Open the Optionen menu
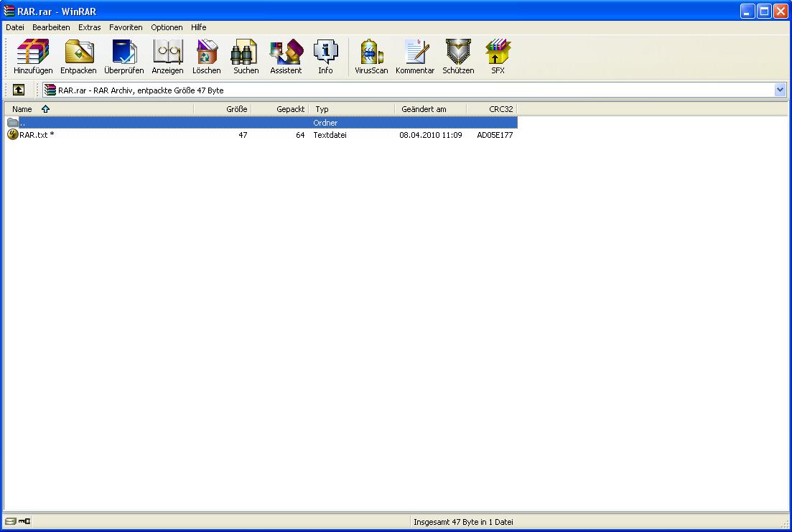Viewport: 792px width, 532px height. coord(167,27)
